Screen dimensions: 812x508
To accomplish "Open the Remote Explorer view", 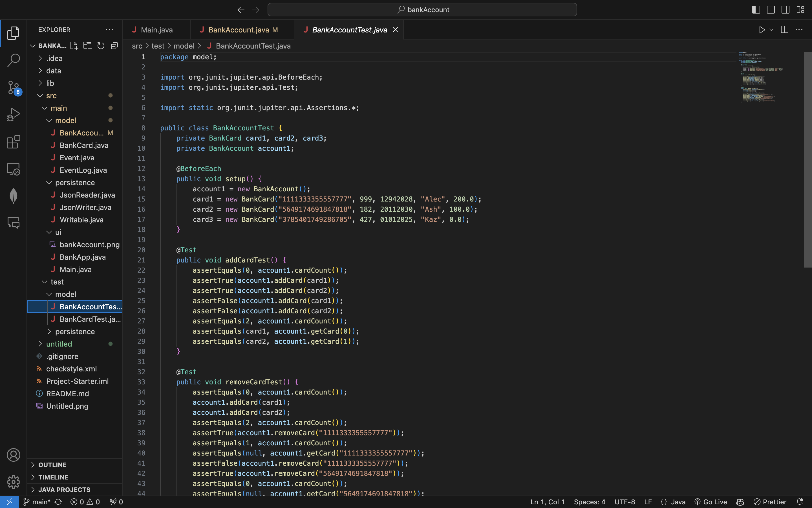I will [14, 169].
